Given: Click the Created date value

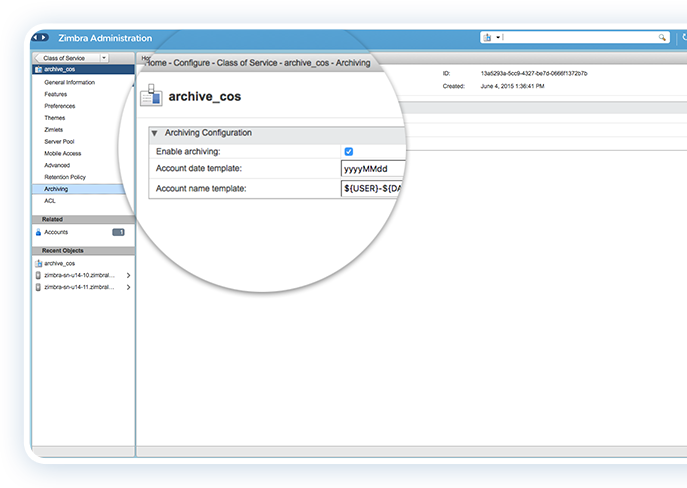Looking at the screenshot, I should [x=512, y=86].
